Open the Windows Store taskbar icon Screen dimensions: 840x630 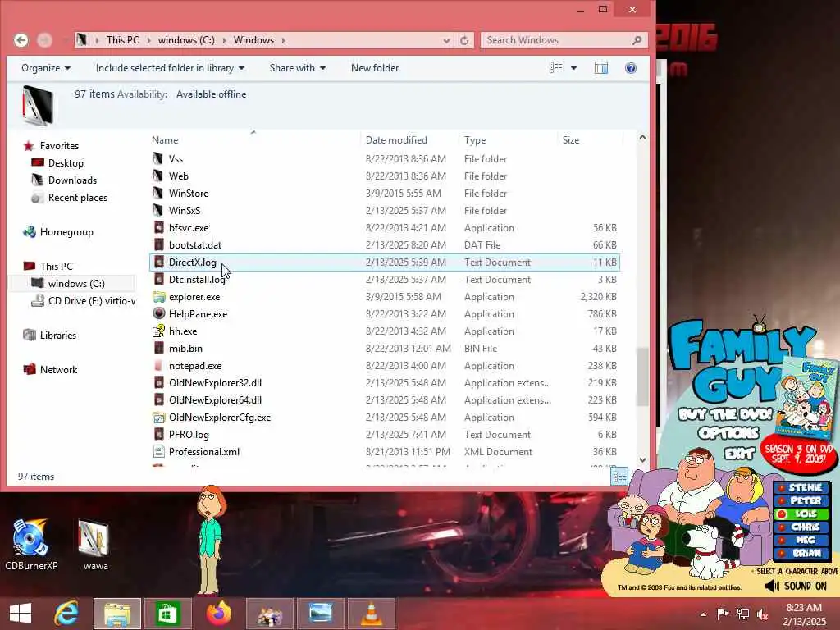tap(167, 614)
